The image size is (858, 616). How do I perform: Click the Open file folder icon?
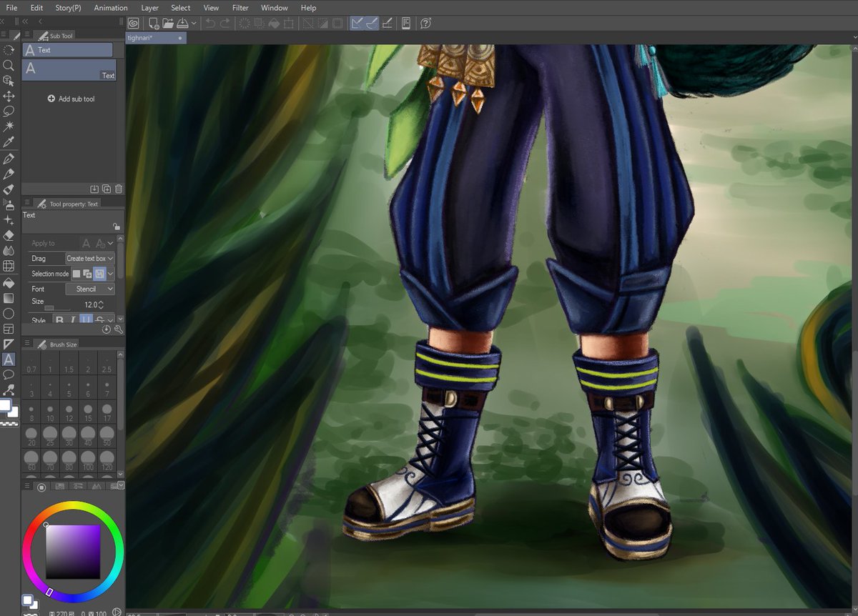click(168, 23)
